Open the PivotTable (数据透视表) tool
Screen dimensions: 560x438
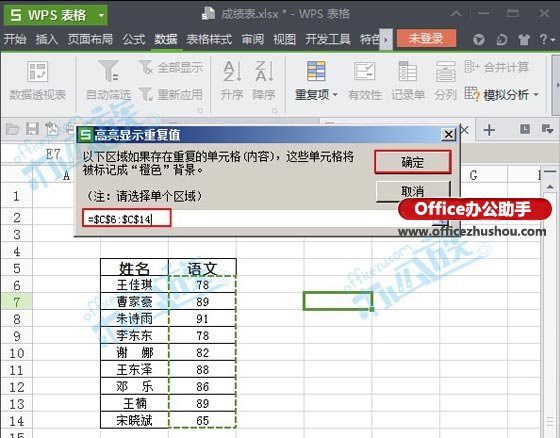coord(37,81)
